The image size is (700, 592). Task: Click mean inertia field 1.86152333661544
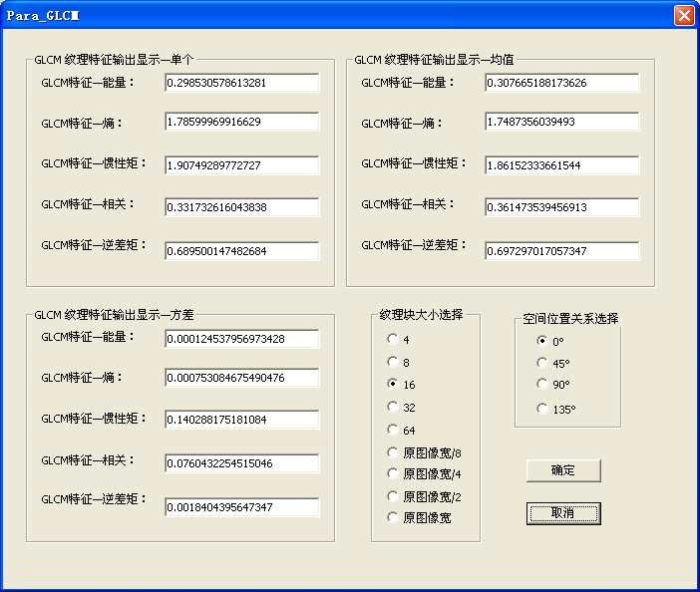click(562, 165)
